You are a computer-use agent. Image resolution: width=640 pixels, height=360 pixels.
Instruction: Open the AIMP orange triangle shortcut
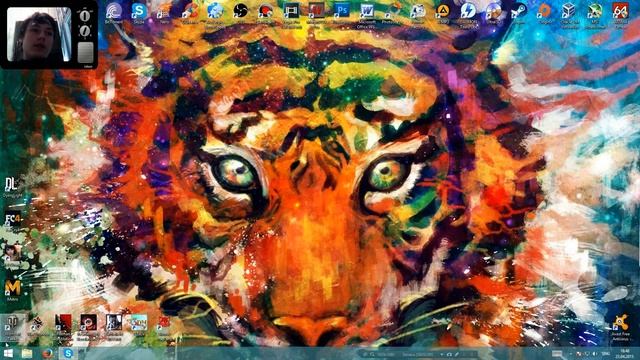[443, 11]
